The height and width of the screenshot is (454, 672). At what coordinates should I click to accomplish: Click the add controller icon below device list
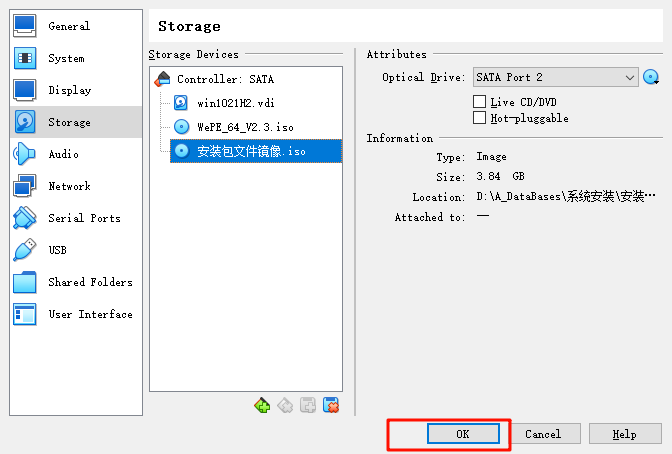pyautogui.click(x=262, y=405)
